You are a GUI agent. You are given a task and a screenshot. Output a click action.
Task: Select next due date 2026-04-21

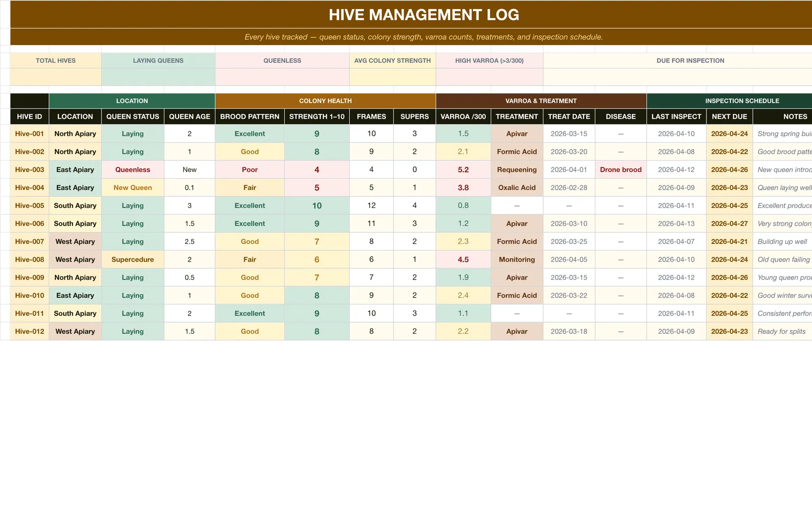[x=729, y=242]
